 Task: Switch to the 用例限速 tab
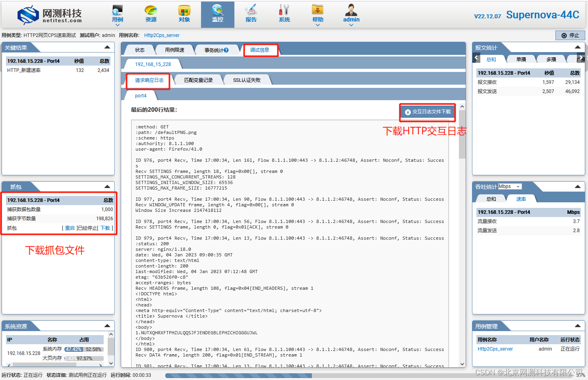(175, 50)
